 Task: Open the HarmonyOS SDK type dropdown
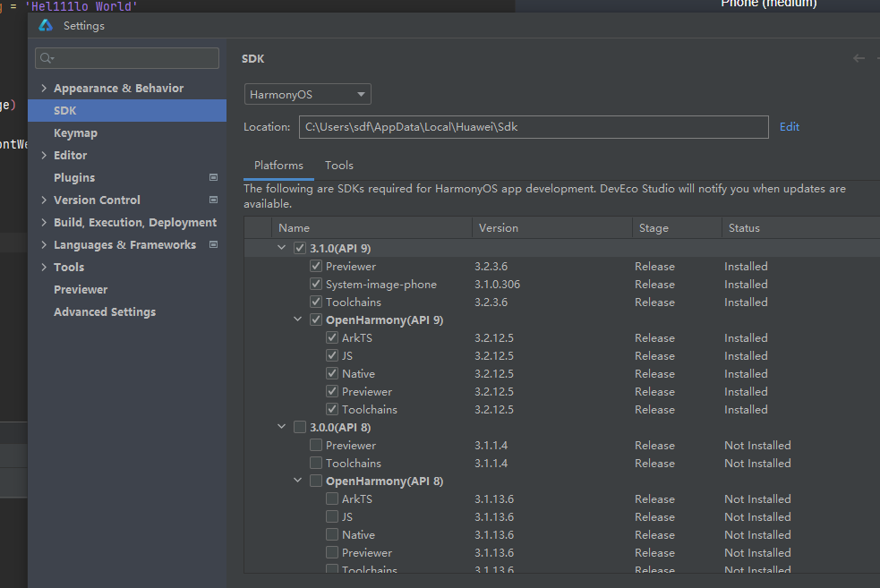pos(308,94)
